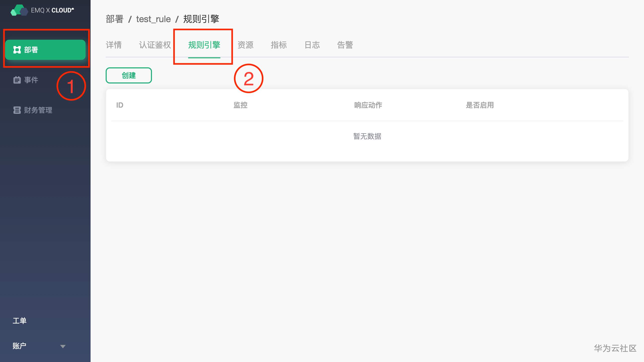Viewport: 644px width, 362px height.
Task: Click the 是否启用 column header
Action: tap(480, 105)
